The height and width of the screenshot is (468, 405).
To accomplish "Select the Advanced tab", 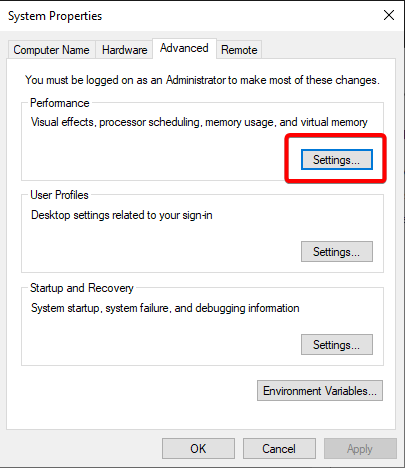I will 184,48.
